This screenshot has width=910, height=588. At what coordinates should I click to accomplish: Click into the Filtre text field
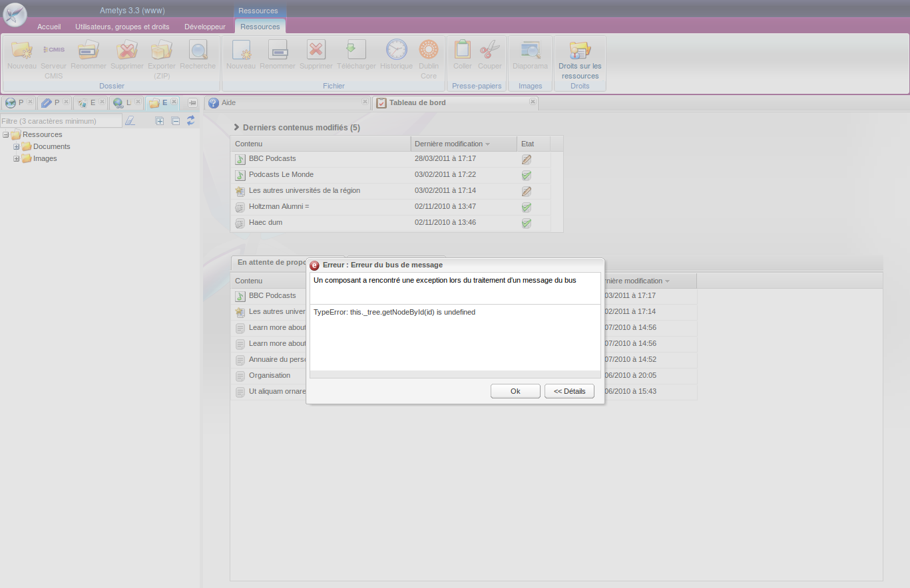pos(61,121)
